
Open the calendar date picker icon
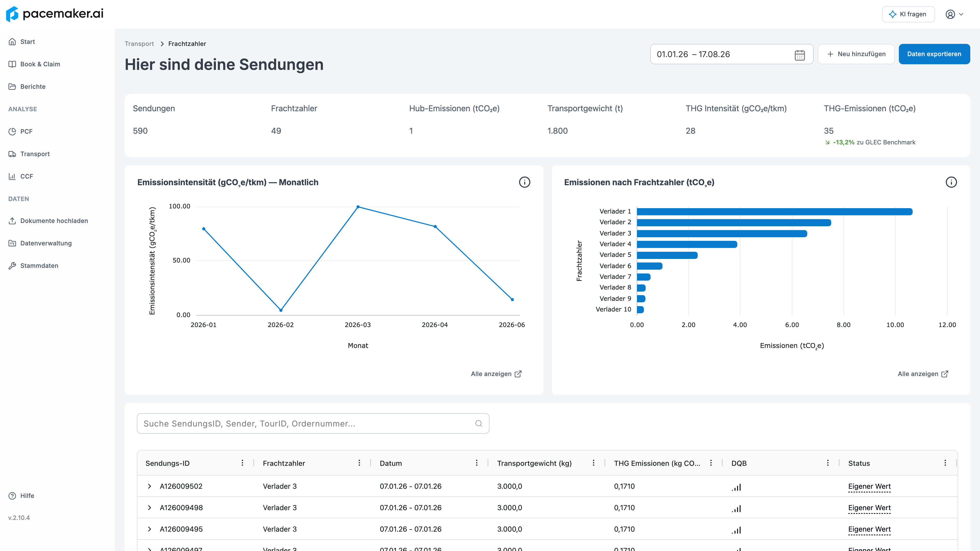799,55
